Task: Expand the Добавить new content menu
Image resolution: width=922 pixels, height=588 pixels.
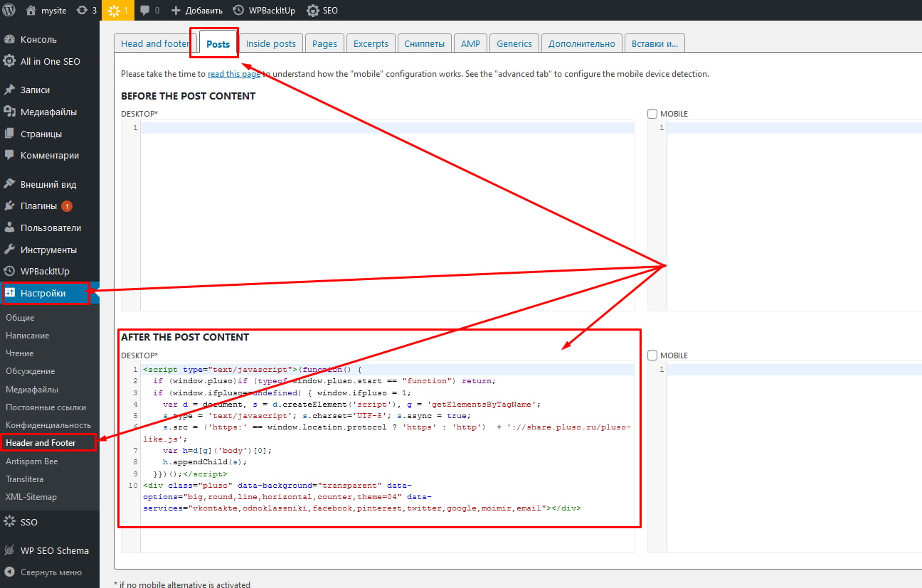Action: point(196,10)
